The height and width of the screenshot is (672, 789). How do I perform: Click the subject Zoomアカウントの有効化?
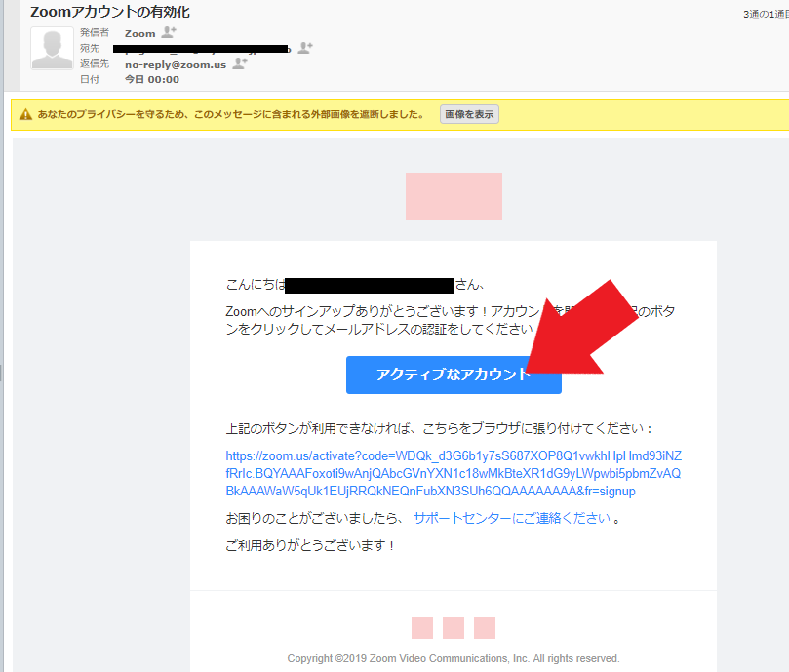click(x=110, y=12)
